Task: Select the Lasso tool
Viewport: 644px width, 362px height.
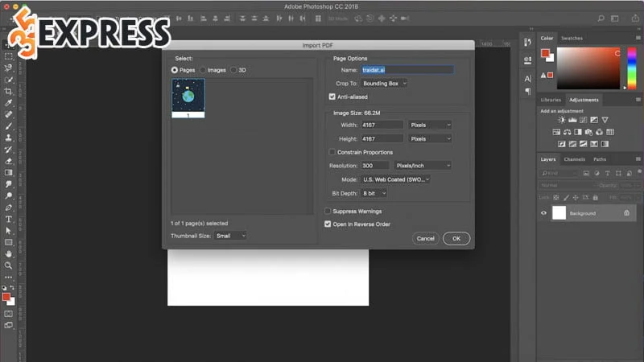Action: click(8, 68)
